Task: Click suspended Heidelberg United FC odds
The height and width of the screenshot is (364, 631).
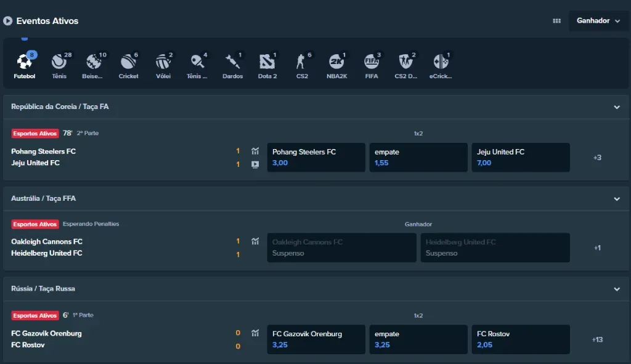Action: pyautogui.click(x=495, y=248)
